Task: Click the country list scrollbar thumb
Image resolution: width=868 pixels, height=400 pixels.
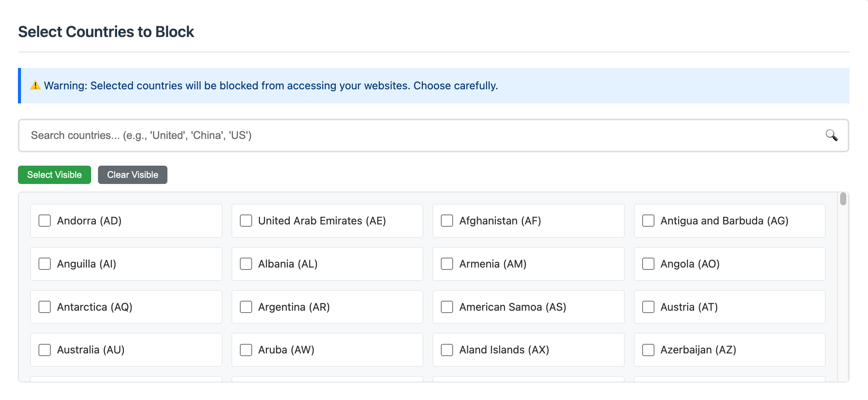Action: 843,199
